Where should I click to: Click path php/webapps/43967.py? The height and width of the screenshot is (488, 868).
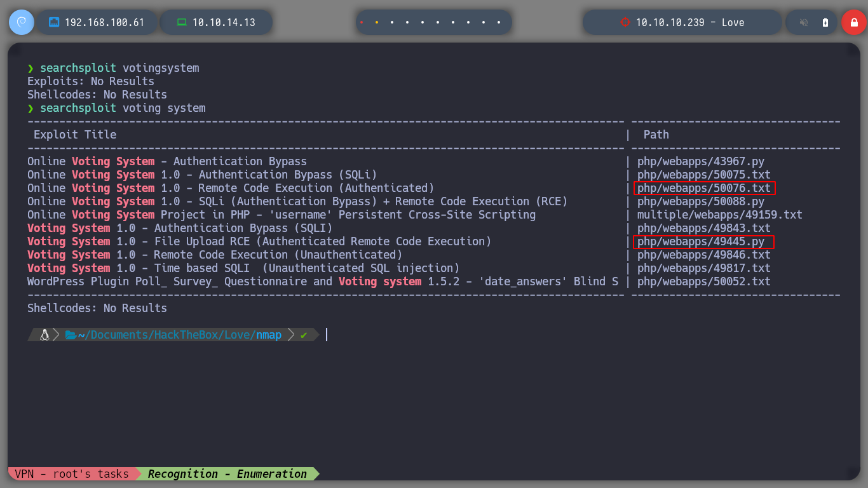point(700,161)
